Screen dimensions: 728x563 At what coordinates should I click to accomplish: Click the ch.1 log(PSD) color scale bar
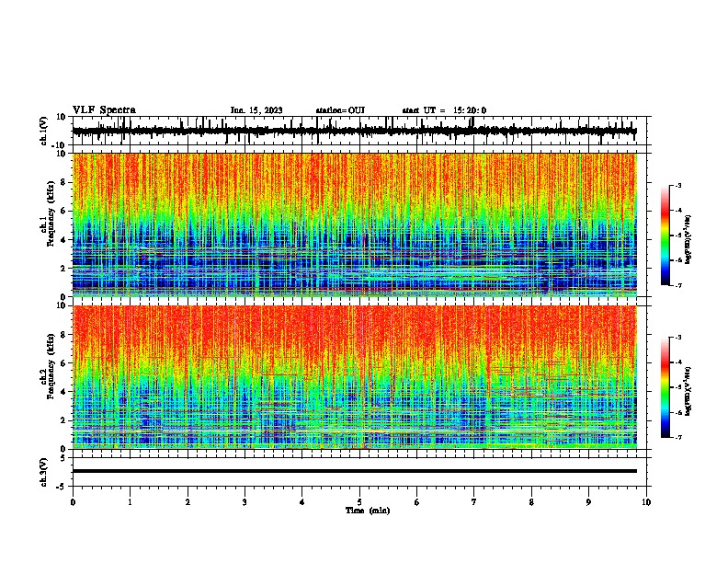click(x=665, y=236)
